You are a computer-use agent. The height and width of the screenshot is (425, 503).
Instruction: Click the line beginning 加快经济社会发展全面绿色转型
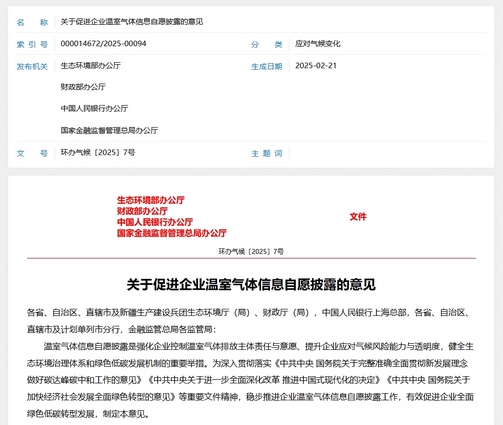[x=250, y=397]
